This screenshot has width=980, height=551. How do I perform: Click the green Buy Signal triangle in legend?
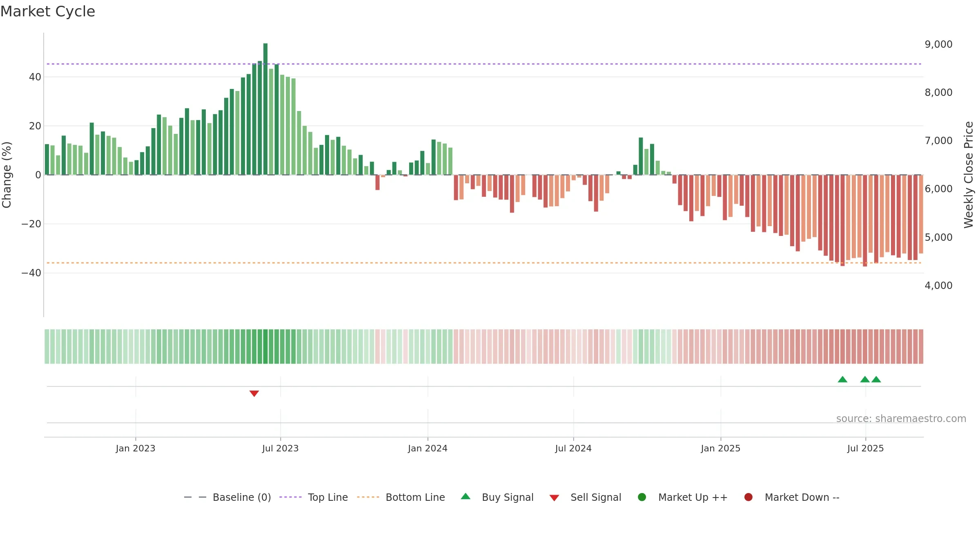465,496
